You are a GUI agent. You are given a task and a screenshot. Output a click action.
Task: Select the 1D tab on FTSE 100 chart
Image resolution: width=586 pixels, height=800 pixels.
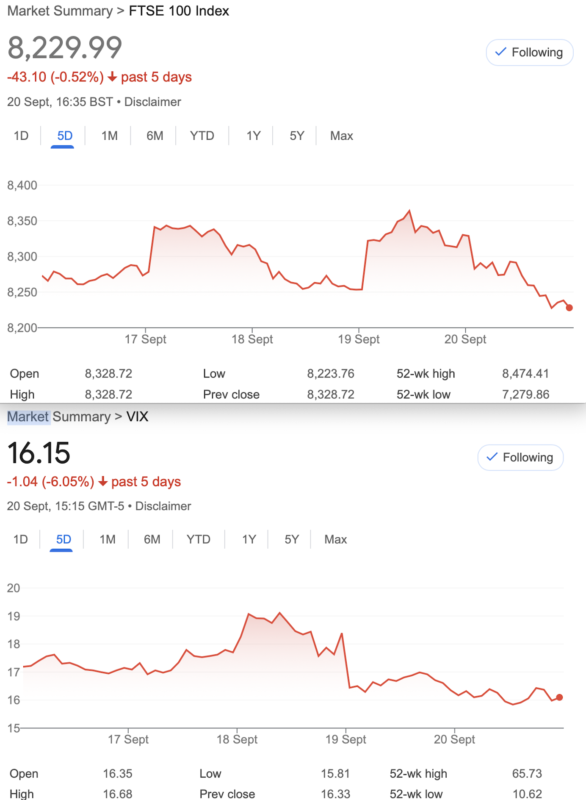pos(21,136)
